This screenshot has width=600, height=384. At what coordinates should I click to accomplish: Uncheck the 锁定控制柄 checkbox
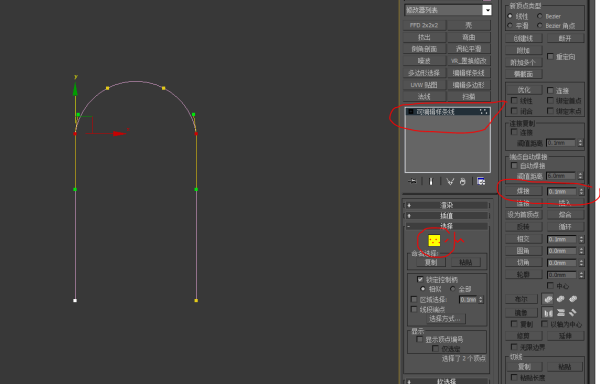(420, 279)
